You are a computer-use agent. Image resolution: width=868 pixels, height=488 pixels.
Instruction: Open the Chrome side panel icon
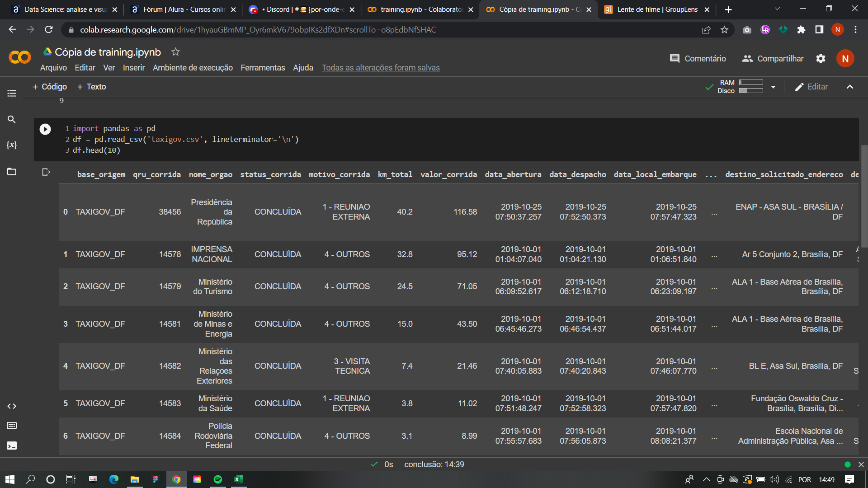tap(819, 30)
